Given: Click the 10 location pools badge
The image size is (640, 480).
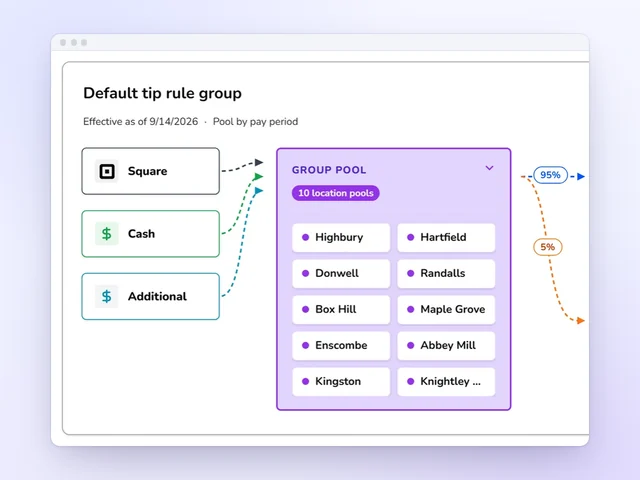Looking at the screenshot, I should (x=336, y=193).
